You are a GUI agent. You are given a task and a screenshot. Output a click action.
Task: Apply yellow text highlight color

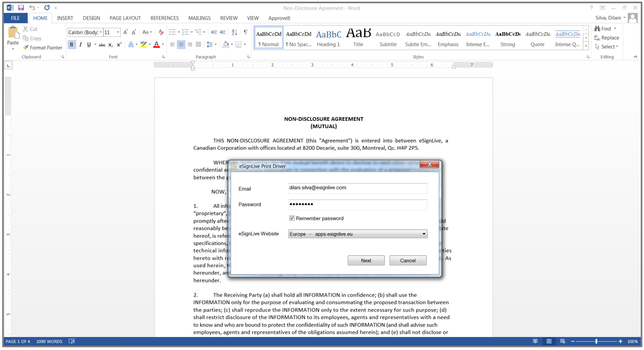pyautogui.click(x=143, y=45)
